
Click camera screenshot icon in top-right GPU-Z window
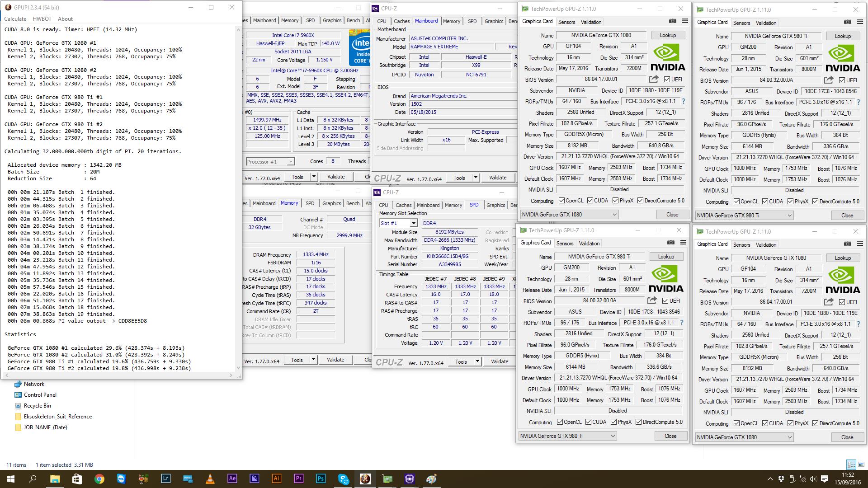848,22
